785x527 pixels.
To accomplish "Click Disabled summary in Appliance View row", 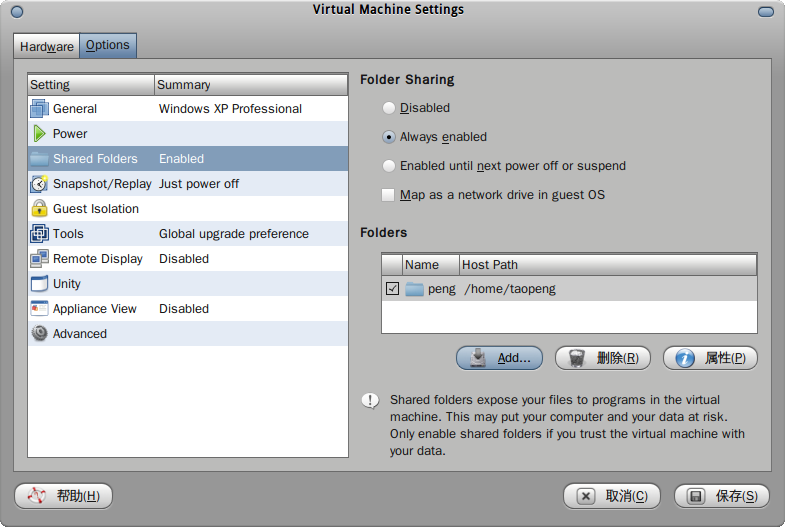I will pos(184,309).
